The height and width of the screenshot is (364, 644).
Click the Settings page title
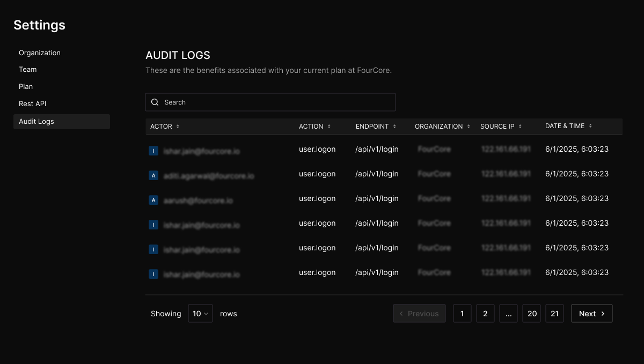pyautogui.click(x=39, y=25)
